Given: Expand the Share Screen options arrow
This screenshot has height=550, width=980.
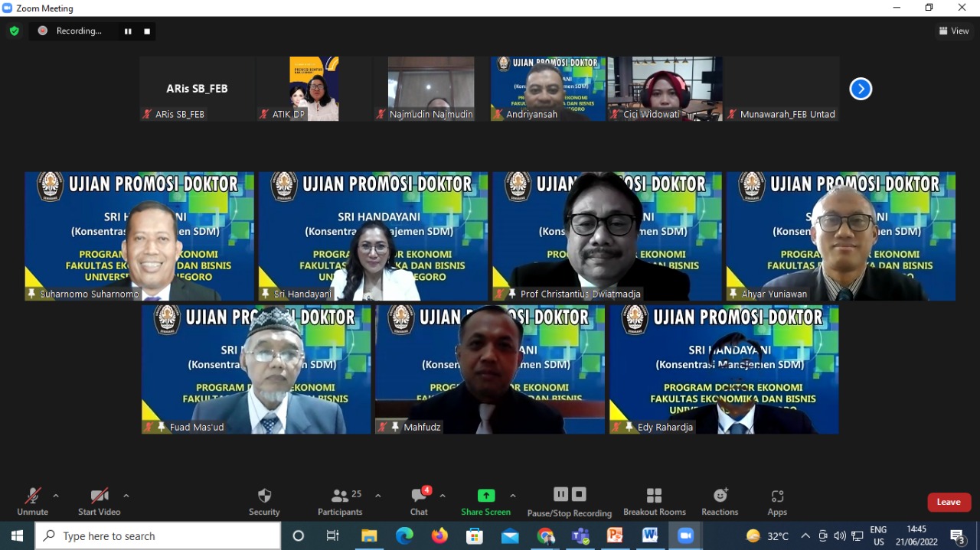Looking at the screenshot, I should click(x=513, y=496).
